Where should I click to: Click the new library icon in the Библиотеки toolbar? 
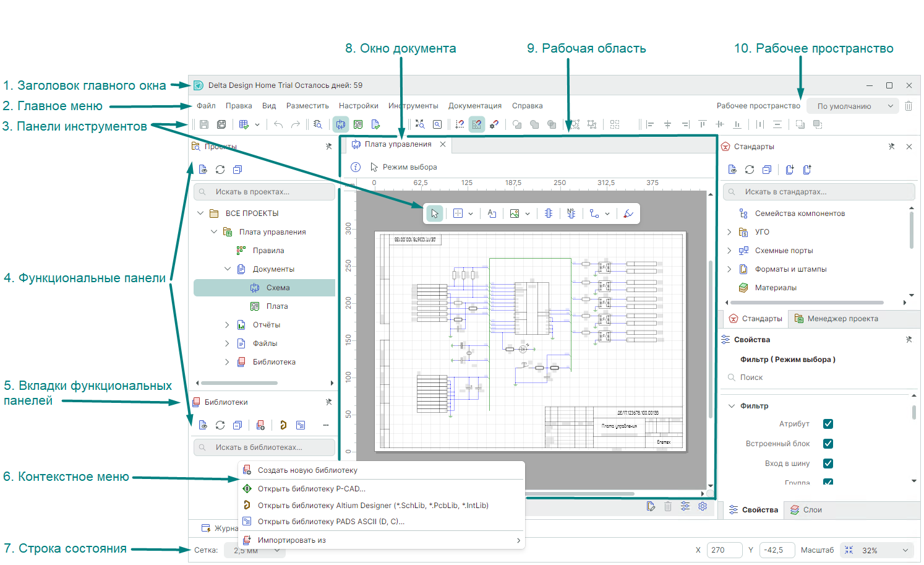click(260, 425)
